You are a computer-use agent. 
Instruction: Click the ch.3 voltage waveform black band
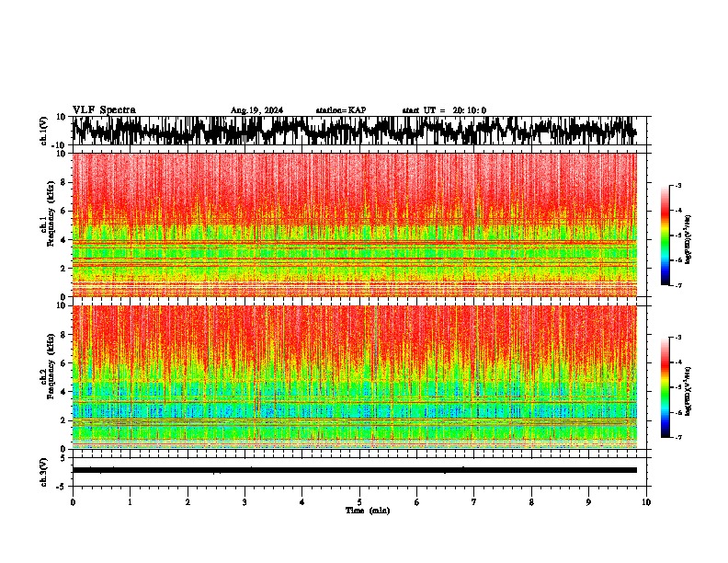(355, 470)
